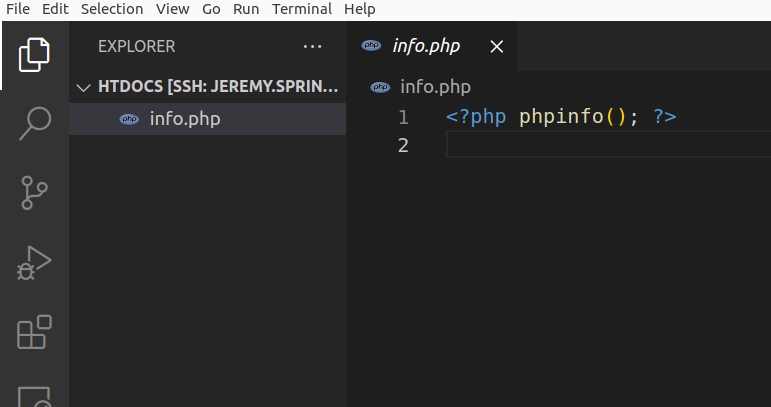Open the Remote Explorer icon at bottom
This screenshot has width=771, height=407.
(34, 395)
